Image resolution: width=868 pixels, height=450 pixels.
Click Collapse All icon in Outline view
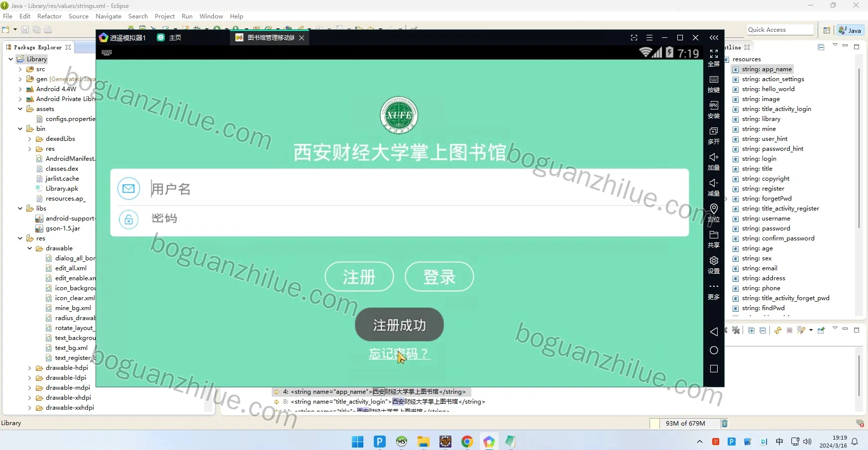821,47
